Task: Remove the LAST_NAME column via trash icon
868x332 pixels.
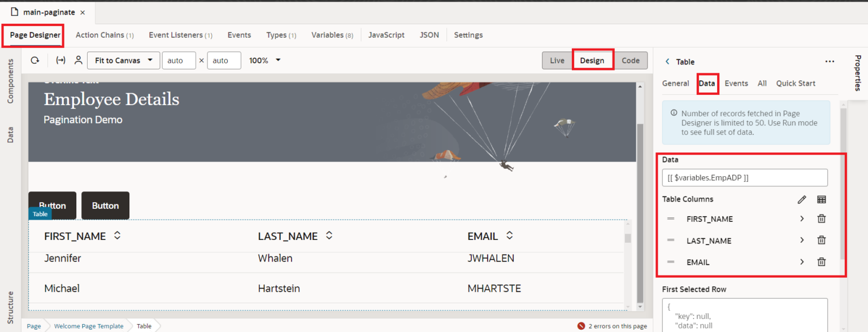Action: tap(821, 240)
